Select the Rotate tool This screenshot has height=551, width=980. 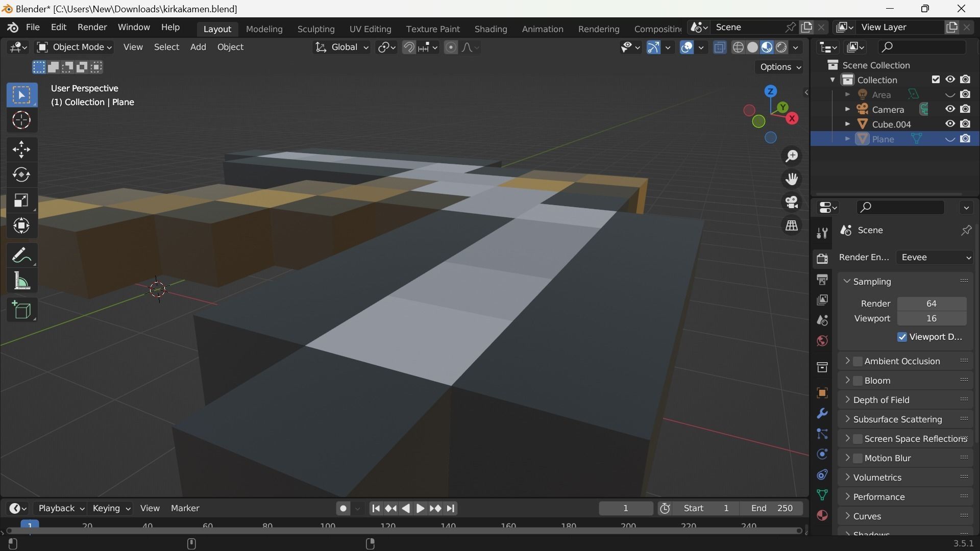pyautogui.click(x=21, y=175)
